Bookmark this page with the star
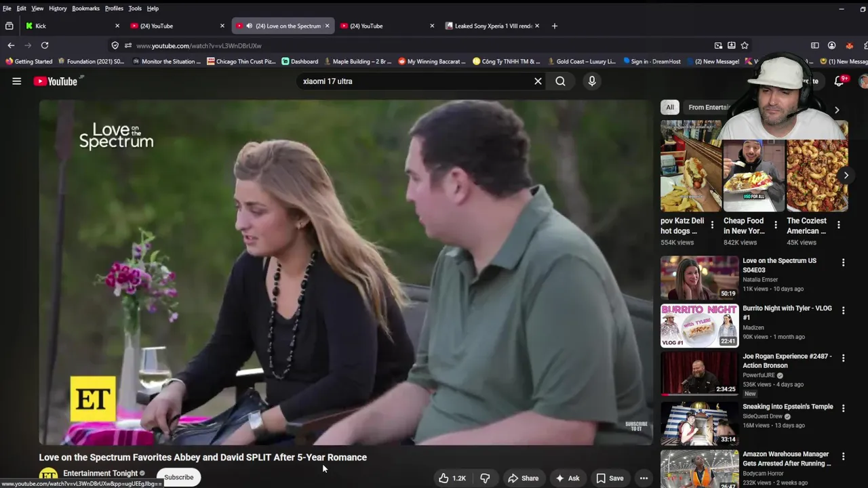This screenshot has width=868, height=488. pyautogui.click(x=745, y=45)
